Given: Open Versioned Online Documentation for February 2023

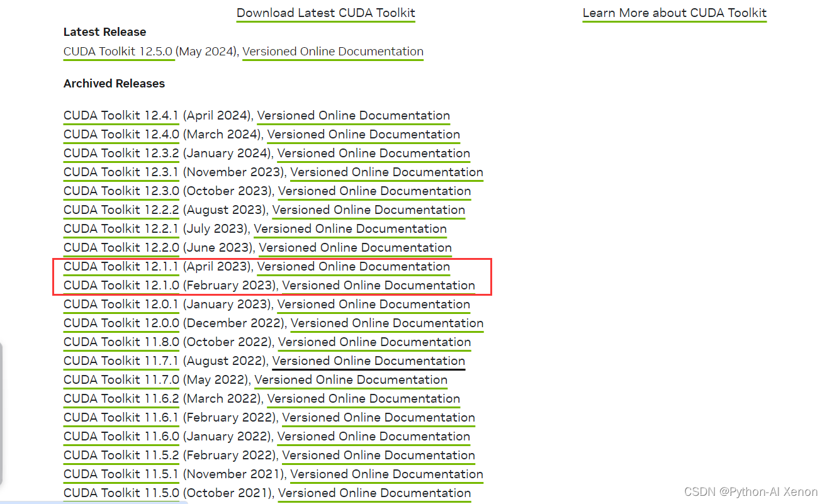Looking at the screenshot, I should [379, 286].
